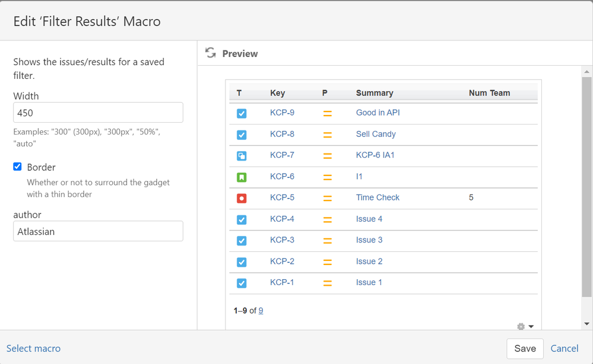
Task: Click the medium priority icon for KCP-8
Action: click(326, 135)
